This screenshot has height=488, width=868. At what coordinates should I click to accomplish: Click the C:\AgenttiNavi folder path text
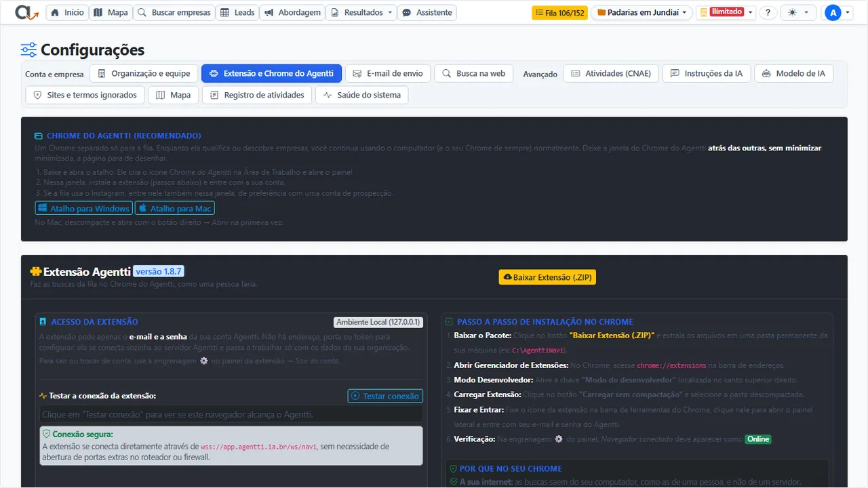click(x=539, y=350)
